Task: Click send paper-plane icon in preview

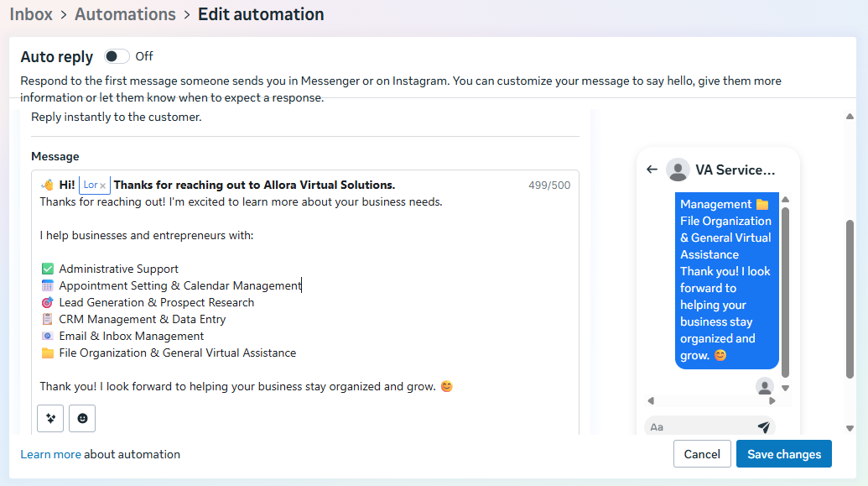Action: pyautogui.click(x=764, y=426)
